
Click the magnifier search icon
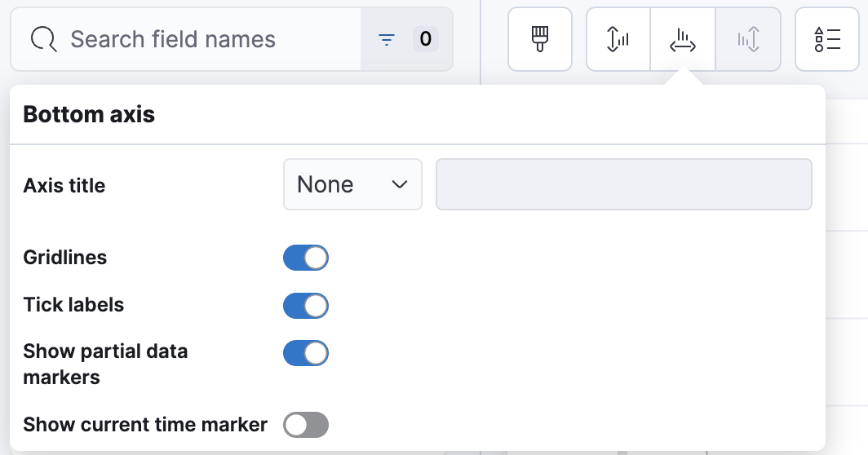(43, 39)
